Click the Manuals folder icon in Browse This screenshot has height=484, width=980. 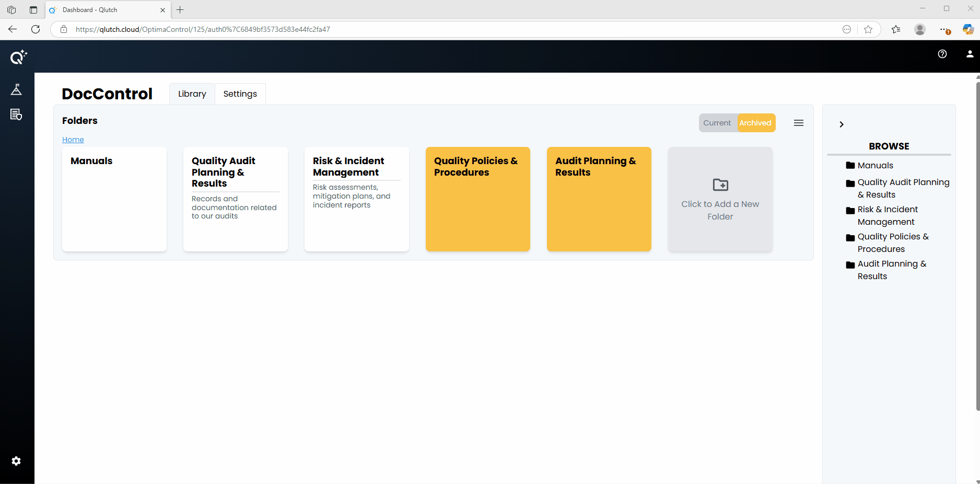[850, 166]
